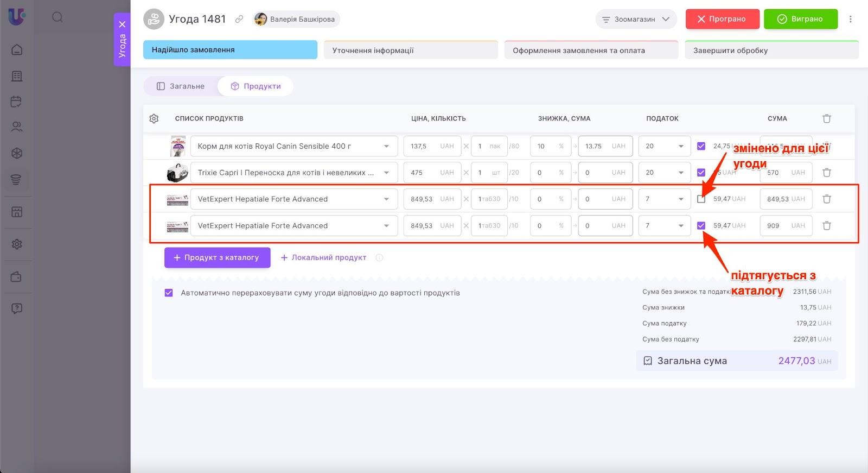Click Royal Canin product thumbnail
The width and height of the screenshot is (868, 473).
pos(178,146)
